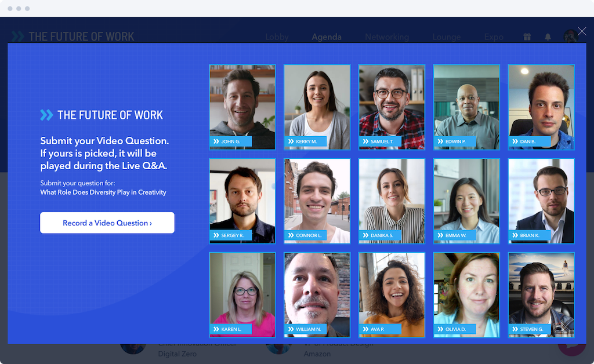Open Brian K. video thumbnail

coord(541,201)
